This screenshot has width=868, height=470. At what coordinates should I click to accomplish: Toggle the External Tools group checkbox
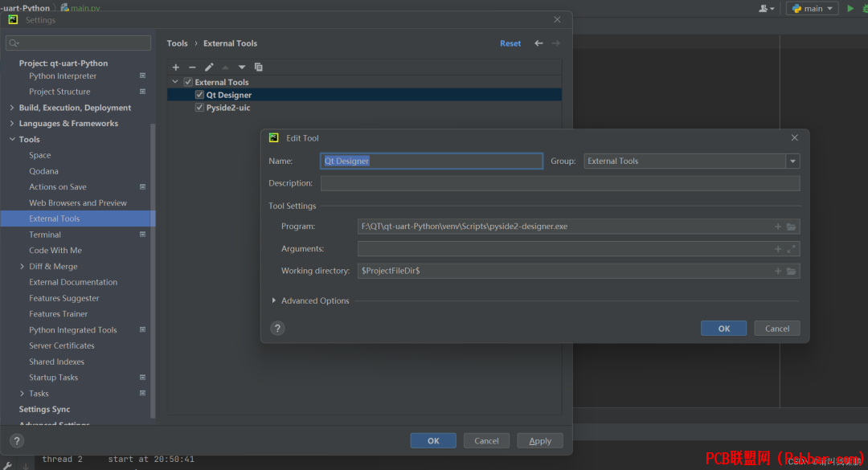pyautogui.click(x=188, y=82)
